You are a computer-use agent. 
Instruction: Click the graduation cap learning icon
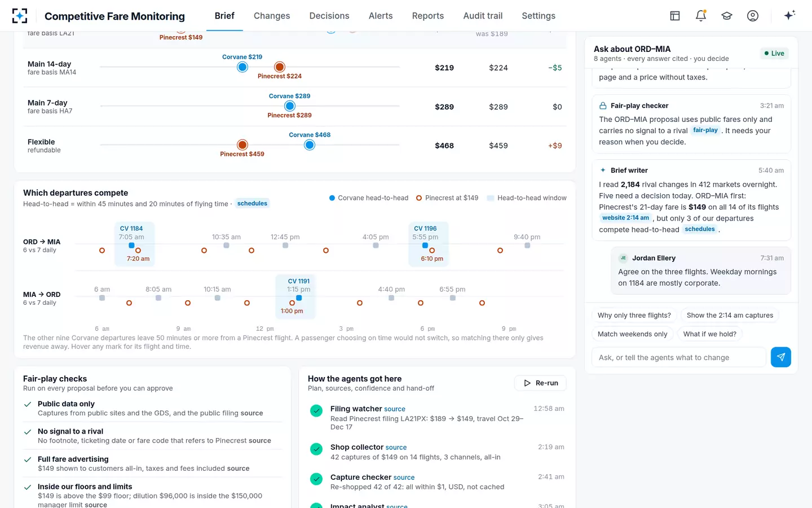coord(727,16)
